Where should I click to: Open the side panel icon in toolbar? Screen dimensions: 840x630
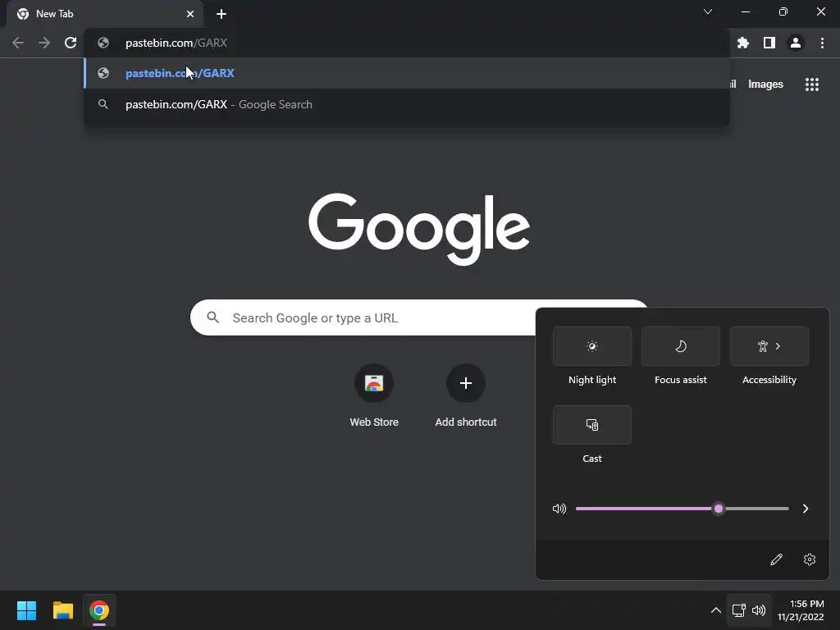769,43
